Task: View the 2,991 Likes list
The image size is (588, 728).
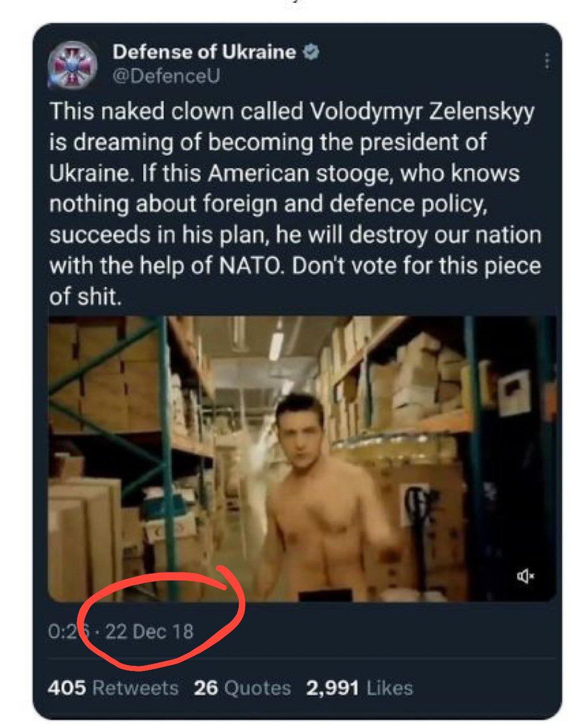Action: pos(360,688)
